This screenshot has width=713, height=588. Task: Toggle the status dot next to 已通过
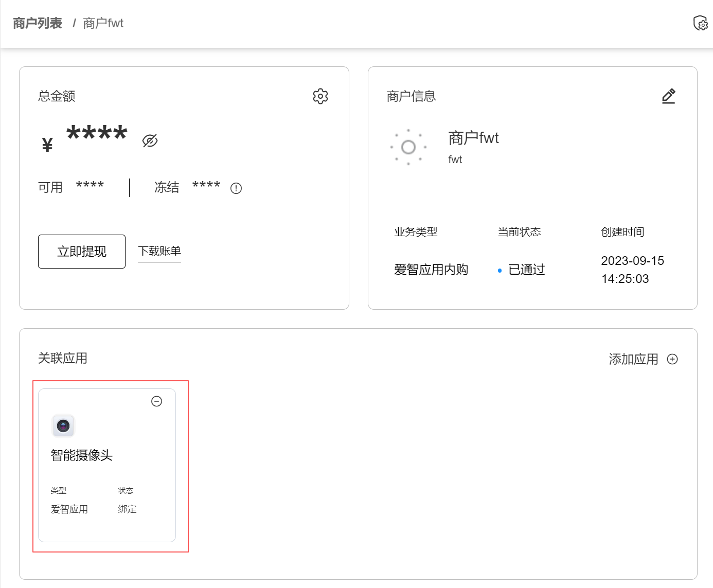click(x=499, y=270)
